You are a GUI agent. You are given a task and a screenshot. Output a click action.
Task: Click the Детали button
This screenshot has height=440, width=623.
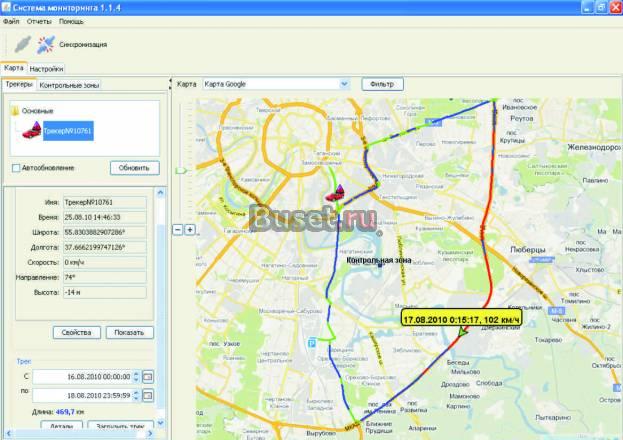(62, 426)
